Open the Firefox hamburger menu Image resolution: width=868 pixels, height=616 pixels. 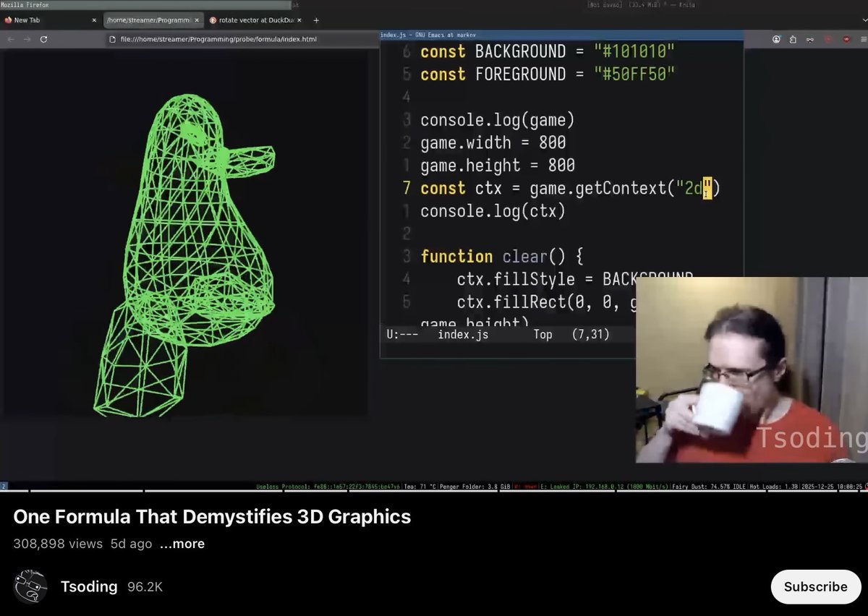tap(864, 39)
